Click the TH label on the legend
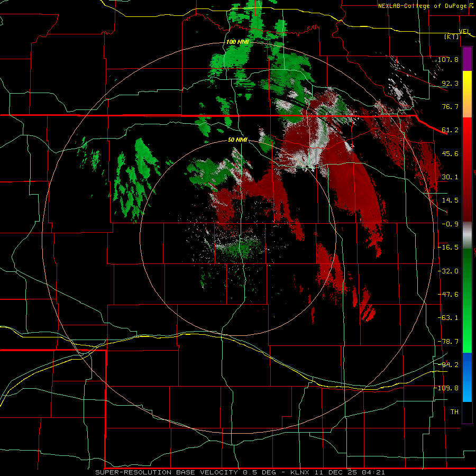 (454, 412)
